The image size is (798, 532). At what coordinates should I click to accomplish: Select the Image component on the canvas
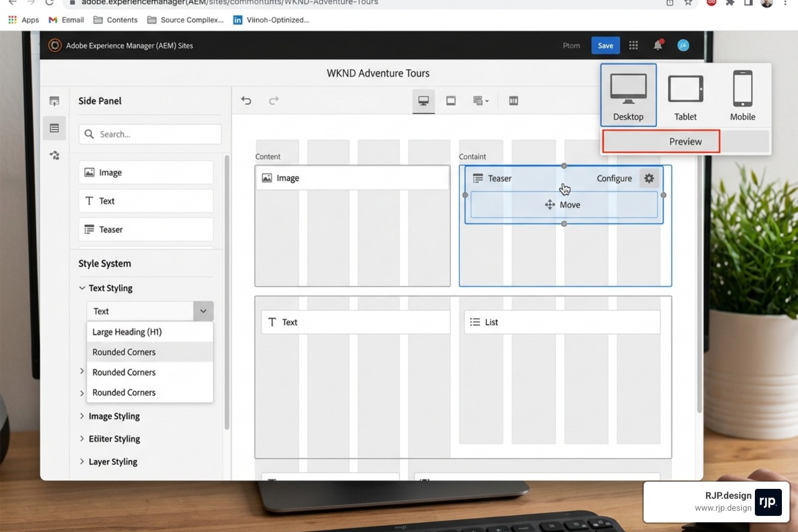pyautogui.click(x=353, y=178)
